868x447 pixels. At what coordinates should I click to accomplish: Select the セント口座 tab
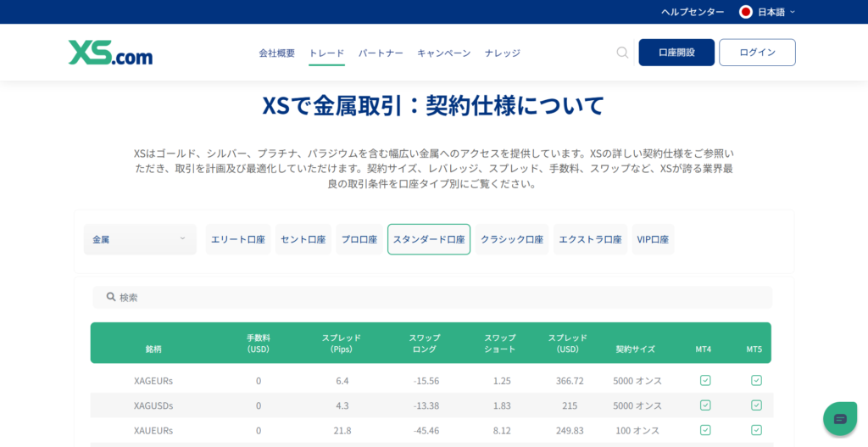point(303,239)
